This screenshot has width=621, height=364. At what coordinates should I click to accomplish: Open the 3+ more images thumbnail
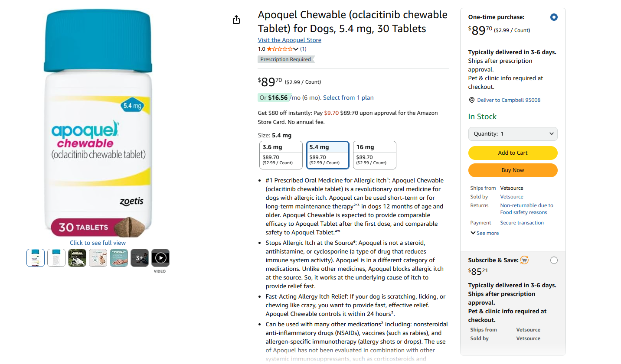point(140,258)
